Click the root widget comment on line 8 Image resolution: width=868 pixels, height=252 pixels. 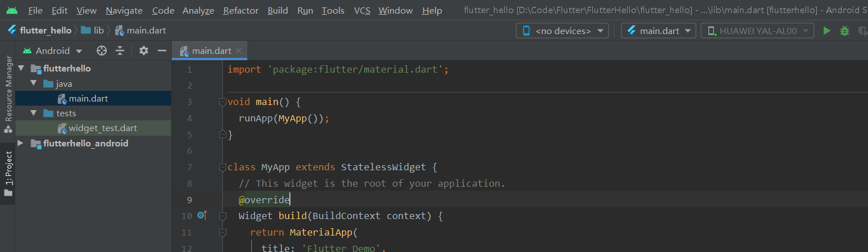pos(372,183)
